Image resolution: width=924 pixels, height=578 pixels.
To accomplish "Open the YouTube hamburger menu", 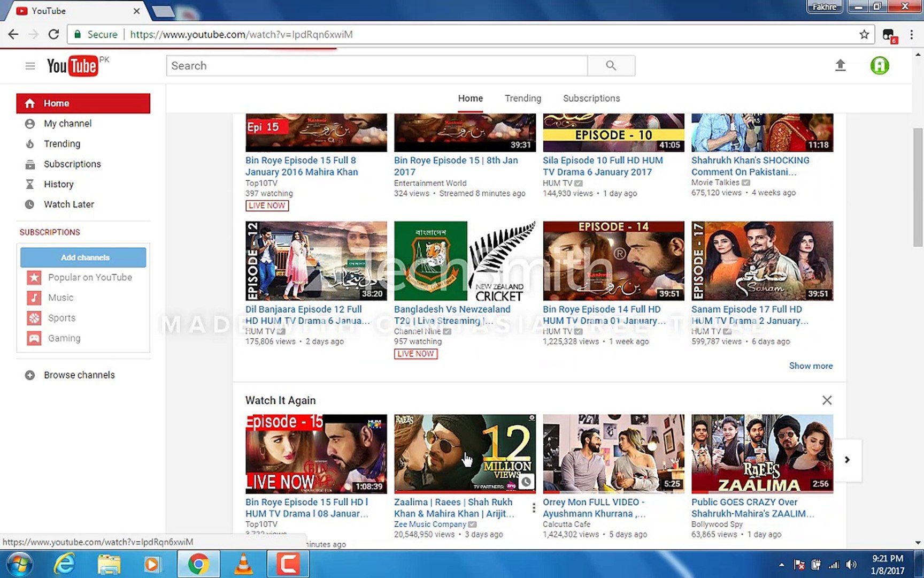I will 30,65.
